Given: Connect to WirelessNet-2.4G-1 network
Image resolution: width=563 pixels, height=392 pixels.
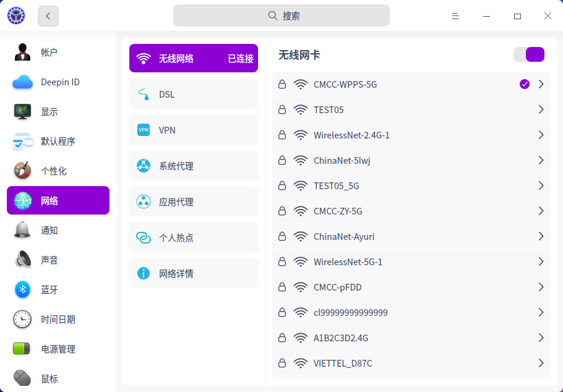Looking at the screenshot, I should tap(411, 135).
